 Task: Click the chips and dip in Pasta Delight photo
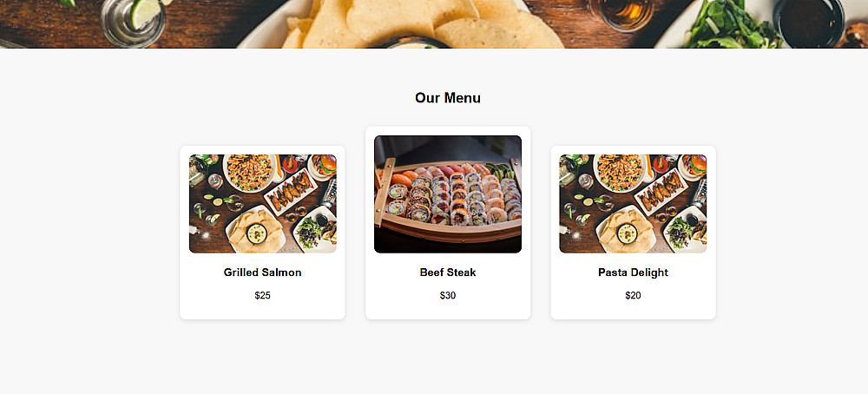pos(626,231)
